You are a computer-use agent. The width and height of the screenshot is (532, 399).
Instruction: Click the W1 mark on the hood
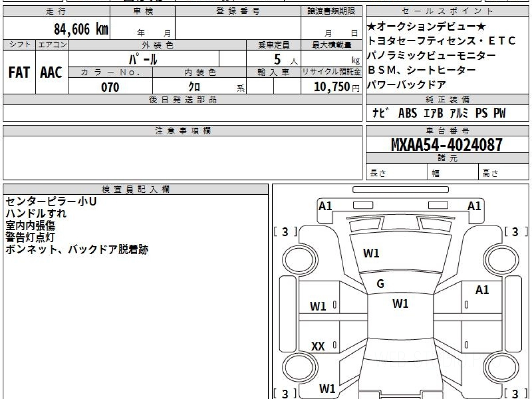point(371,254)
